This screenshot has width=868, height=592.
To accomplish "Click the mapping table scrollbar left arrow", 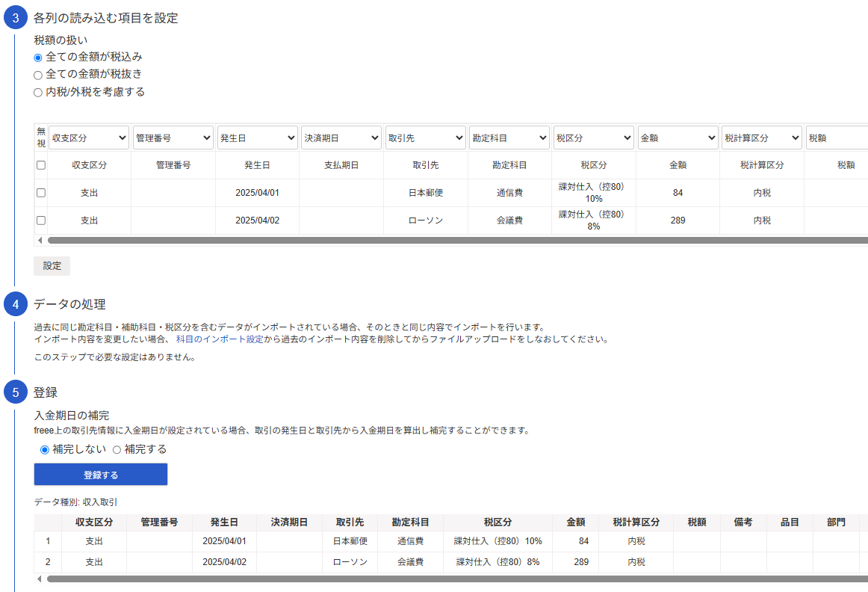I will (40, 241).
